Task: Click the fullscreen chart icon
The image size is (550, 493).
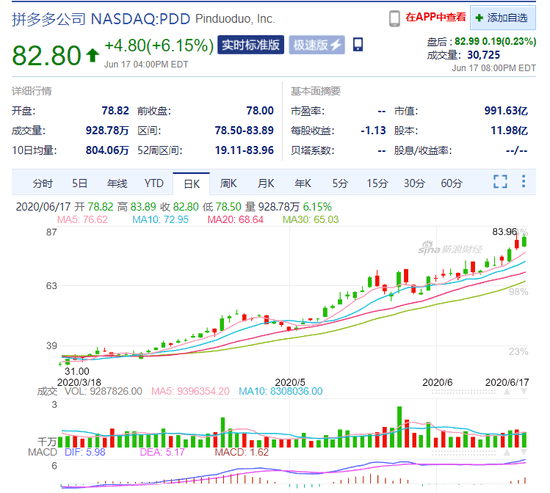Action: [x=500, y=182]
